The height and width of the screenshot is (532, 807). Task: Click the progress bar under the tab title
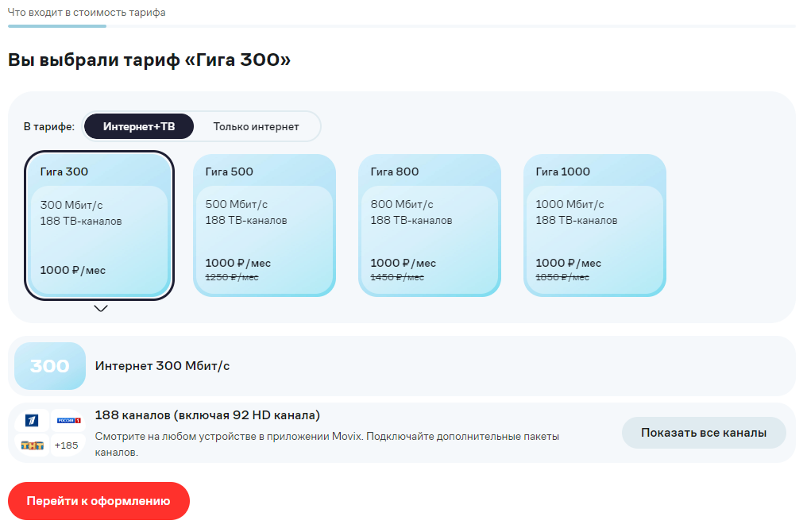[57, 26]
